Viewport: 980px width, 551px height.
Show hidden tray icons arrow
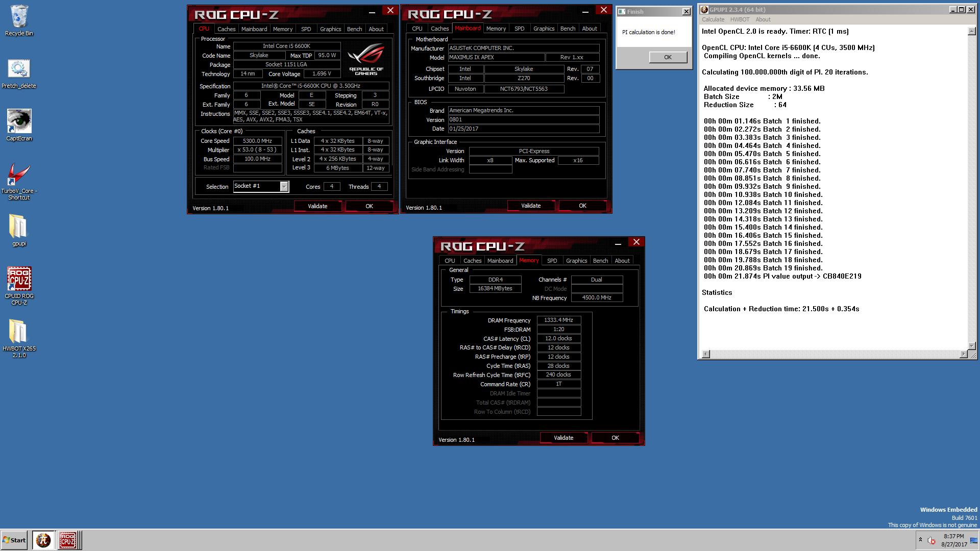[920, 540]
